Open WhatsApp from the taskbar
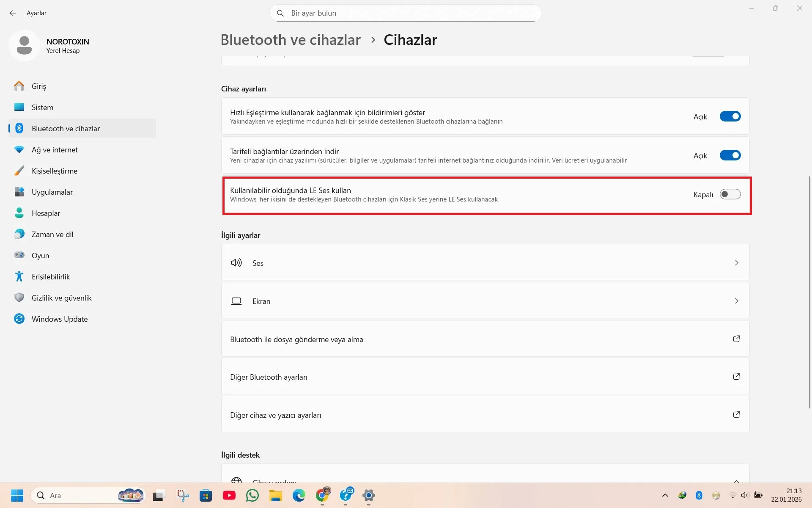The image size is (812, 508). coord(252,495)
